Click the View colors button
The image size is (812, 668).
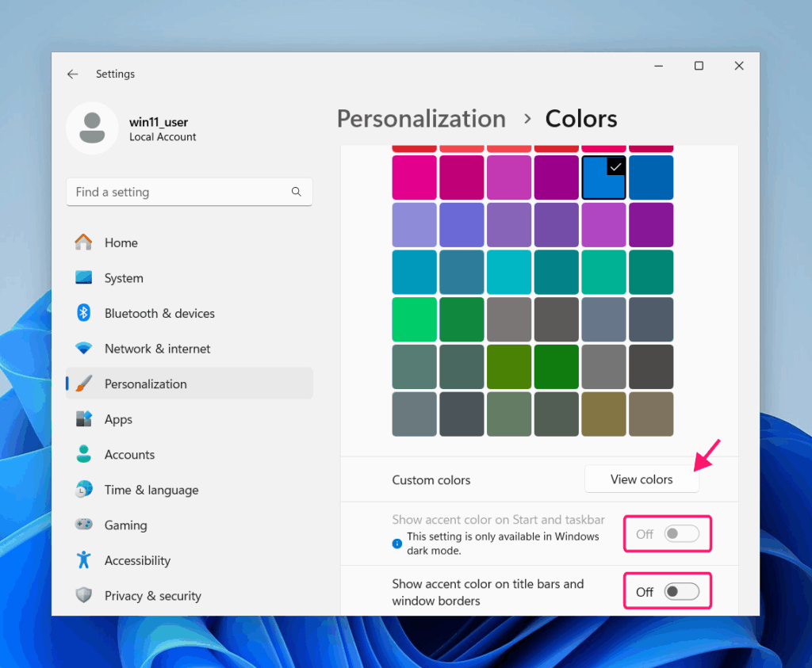[642, 479]
